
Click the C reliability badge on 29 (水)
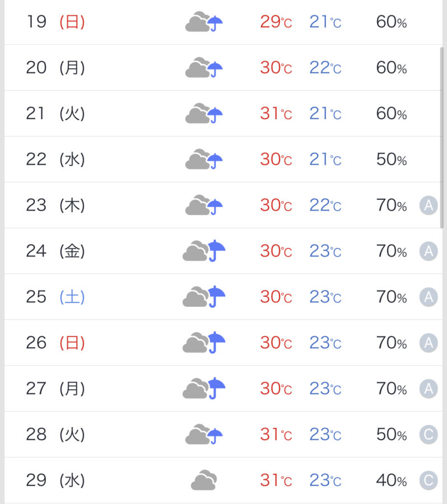pos(429,480)
